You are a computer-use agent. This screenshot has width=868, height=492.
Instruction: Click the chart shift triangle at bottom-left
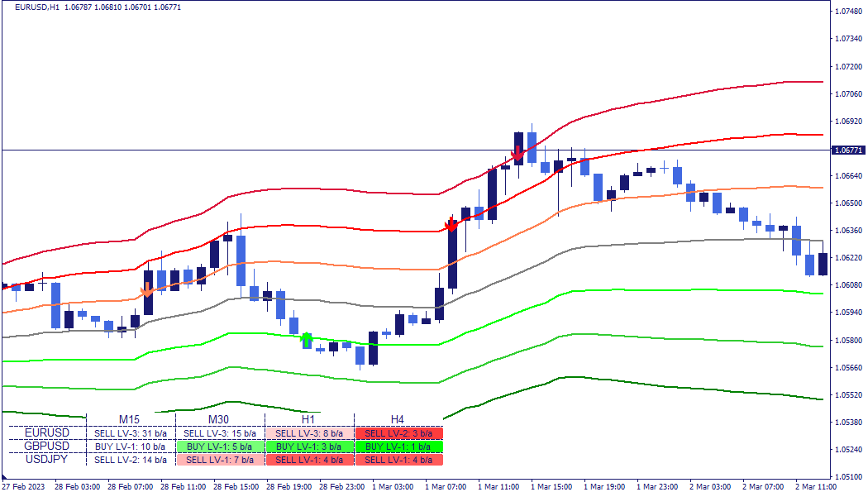click(4, 478)
